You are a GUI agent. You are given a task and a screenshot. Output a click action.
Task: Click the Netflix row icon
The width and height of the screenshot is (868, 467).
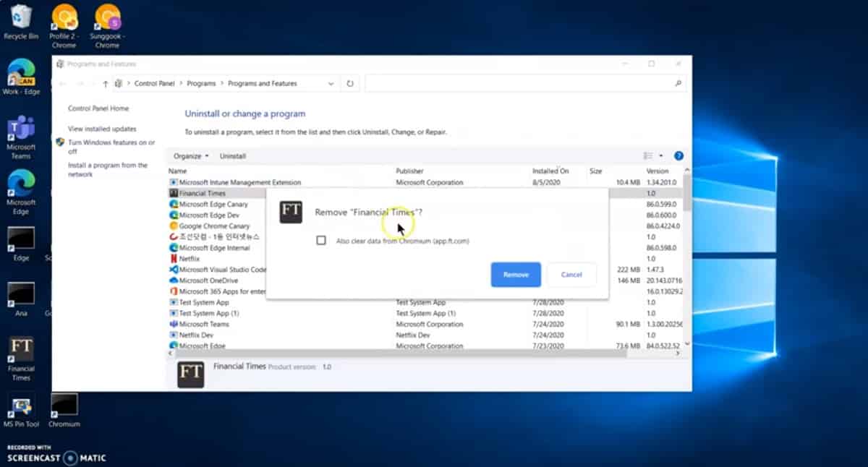pos(174,259)
